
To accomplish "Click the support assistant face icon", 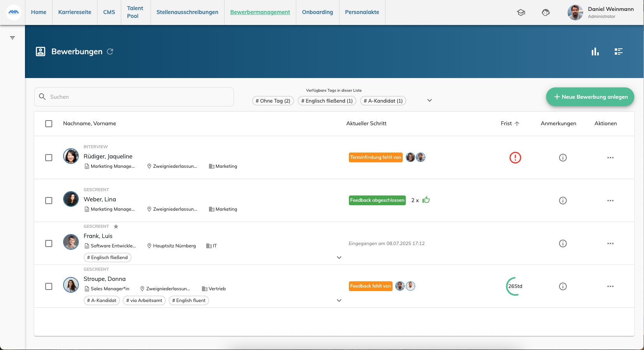I will tap(546, 12).
